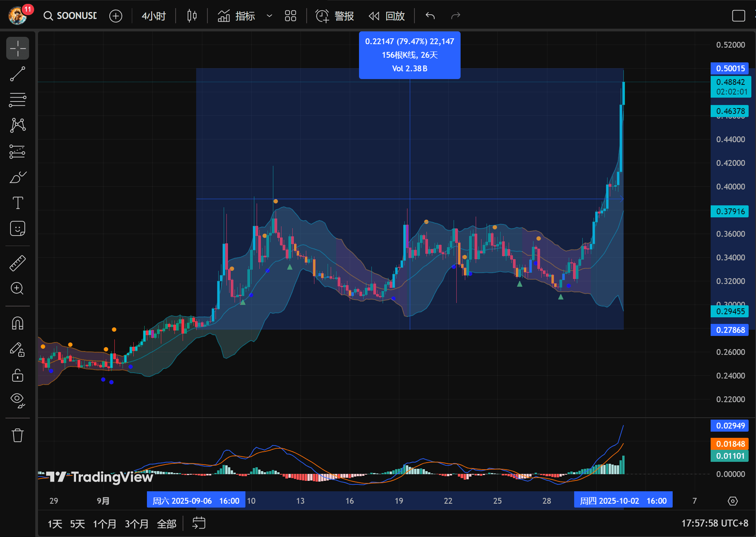Open the Fibonacci retracement tool

pyautogui.click(x=17, y=100)
